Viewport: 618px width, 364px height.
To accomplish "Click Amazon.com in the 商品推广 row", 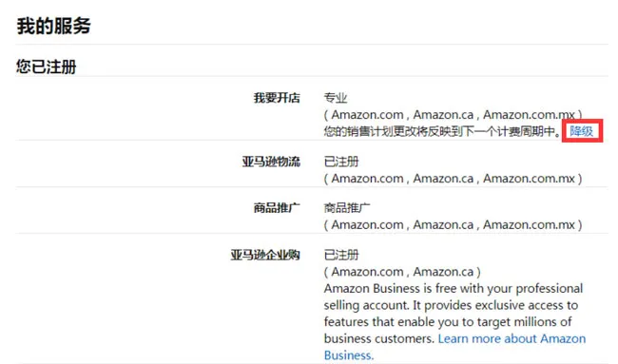I will pyautogui.click(x=367, y=224).
